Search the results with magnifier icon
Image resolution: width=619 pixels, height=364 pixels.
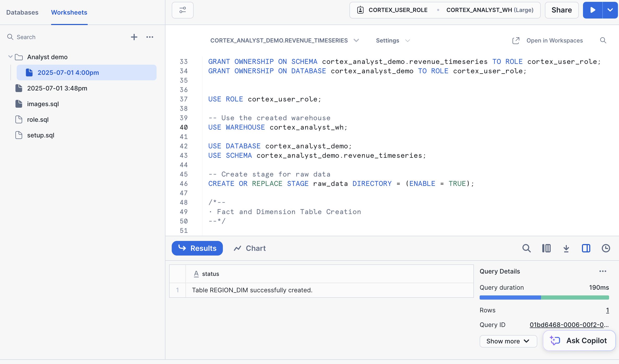(526, 248)
